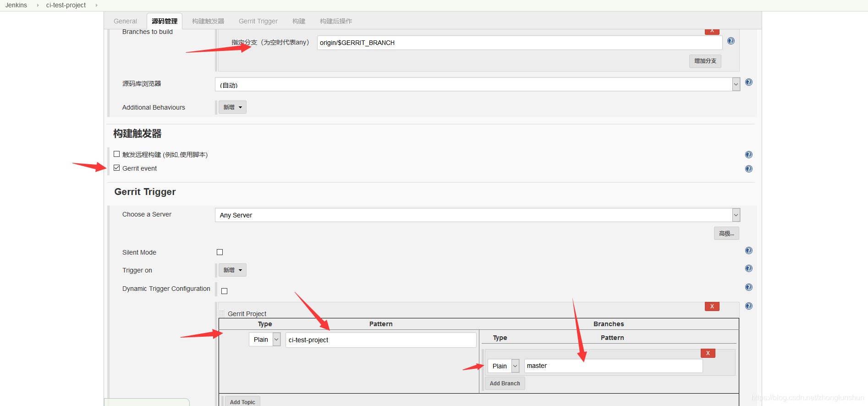This screenshot has height=406, width=868.
Task: Delete the Gerrit Project entry with red X
Action: (712, 306)
